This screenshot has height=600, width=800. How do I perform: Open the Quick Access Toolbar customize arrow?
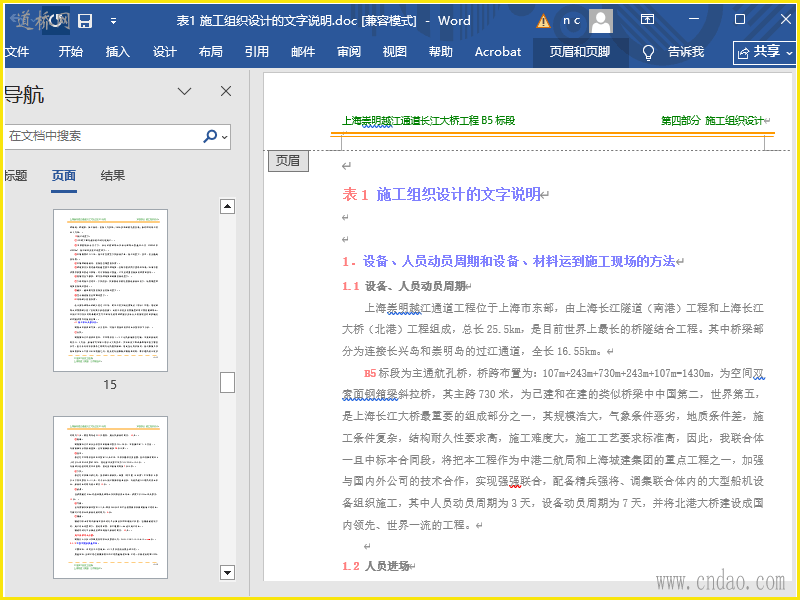point(113,21)
